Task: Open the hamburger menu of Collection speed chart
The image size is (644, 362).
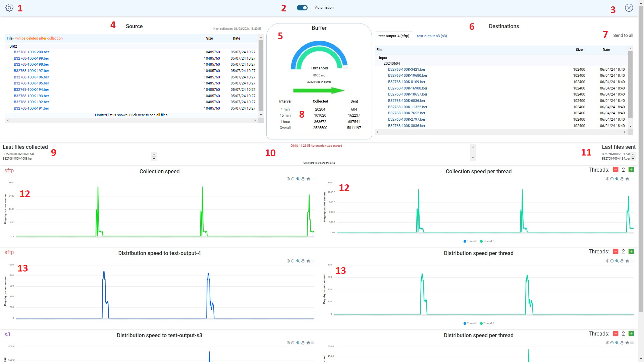Action: [x=313, y=179]
